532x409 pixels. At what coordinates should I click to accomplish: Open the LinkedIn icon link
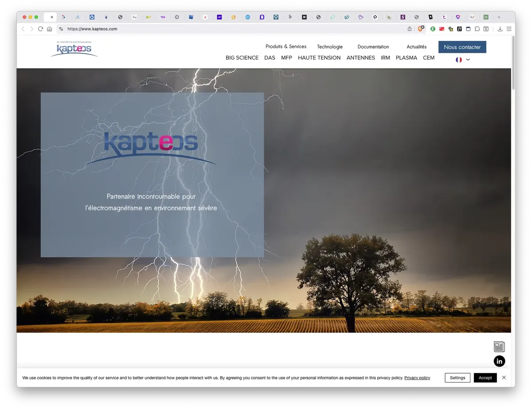499,361
